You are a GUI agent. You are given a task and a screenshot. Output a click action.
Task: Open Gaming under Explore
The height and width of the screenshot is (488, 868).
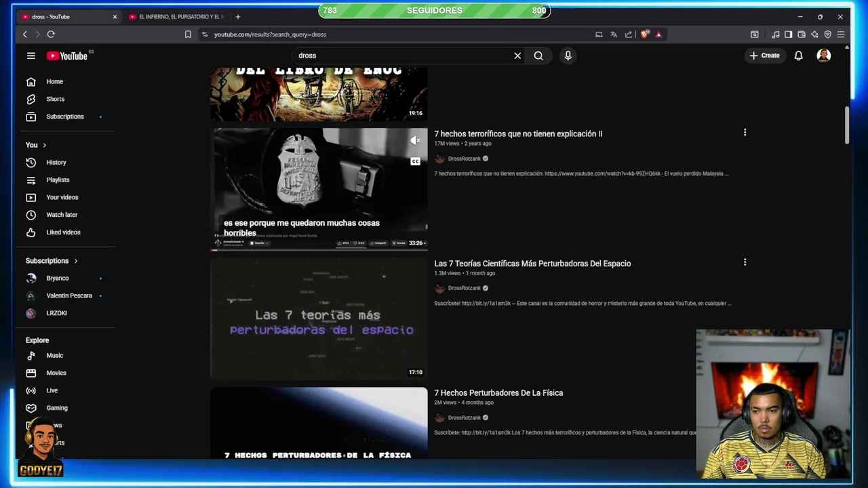[x=56, y=408]
